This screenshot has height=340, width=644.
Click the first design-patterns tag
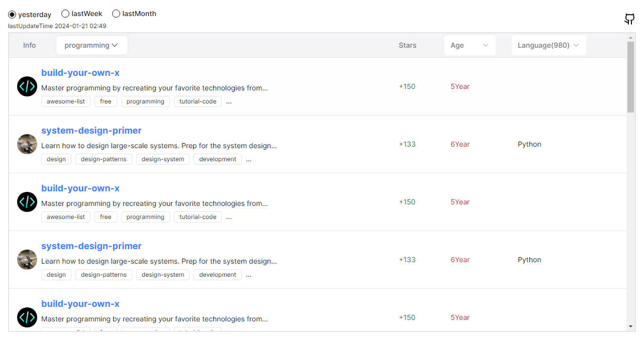click(104, 159)
